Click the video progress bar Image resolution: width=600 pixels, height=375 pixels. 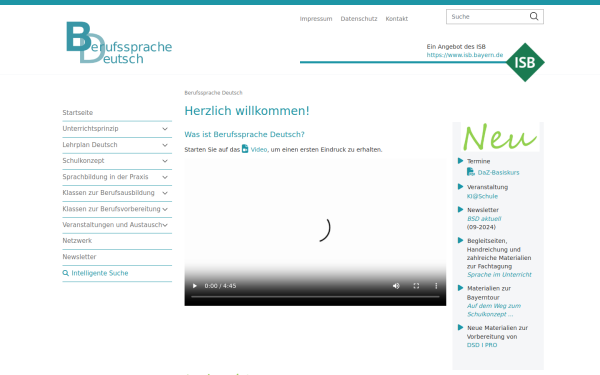click(315, 297)
